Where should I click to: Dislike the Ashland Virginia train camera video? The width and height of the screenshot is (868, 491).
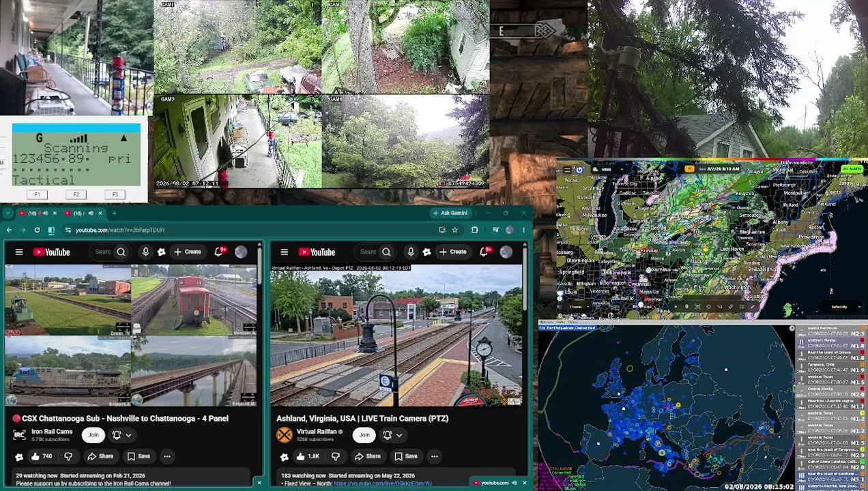tap(335, 456)
